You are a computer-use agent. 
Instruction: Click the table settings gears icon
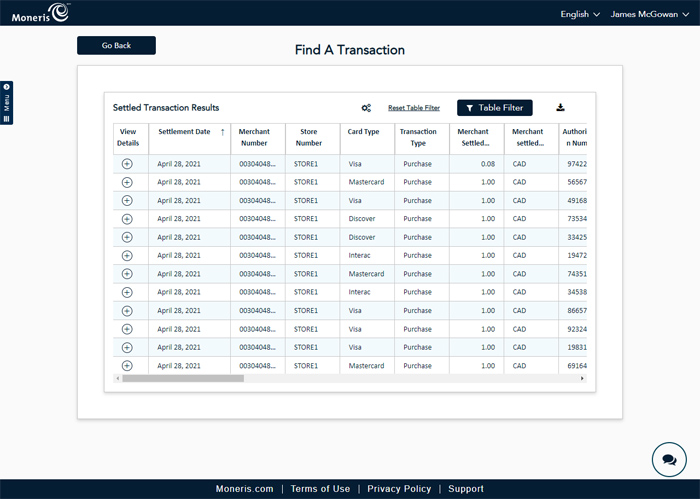(366, 108)
